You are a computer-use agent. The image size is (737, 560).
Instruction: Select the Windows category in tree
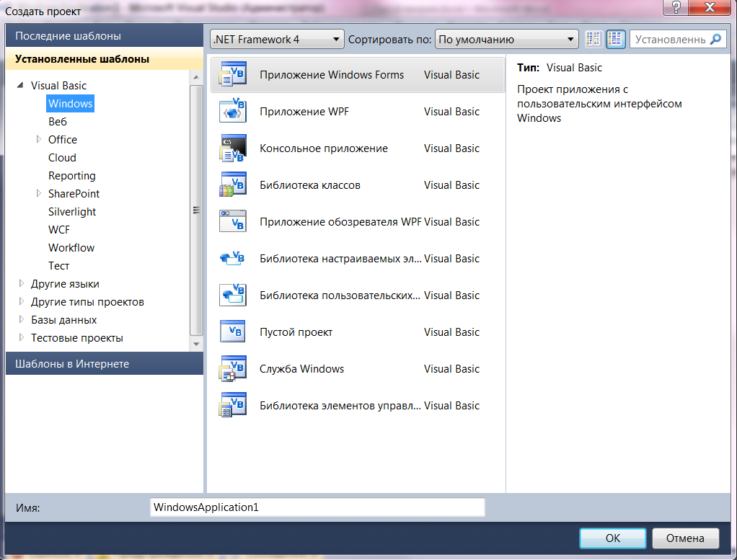coord(71,103)
